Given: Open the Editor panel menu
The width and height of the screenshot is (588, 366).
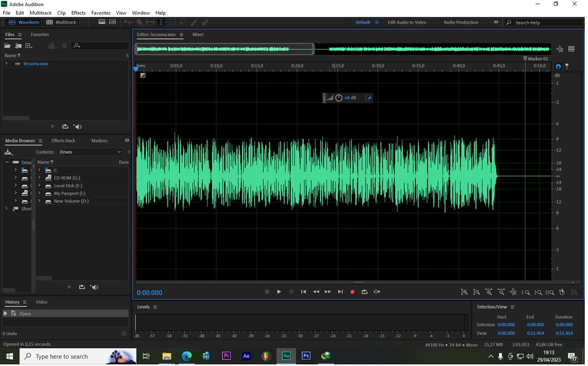Looking at the screenshot, I should tap(181, 34).
